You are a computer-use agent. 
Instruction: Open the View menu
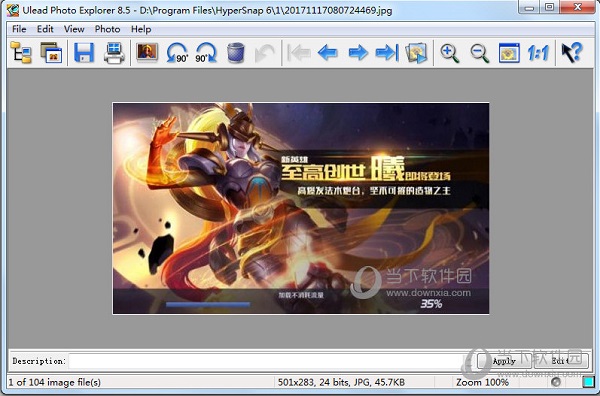coord(74,29)
